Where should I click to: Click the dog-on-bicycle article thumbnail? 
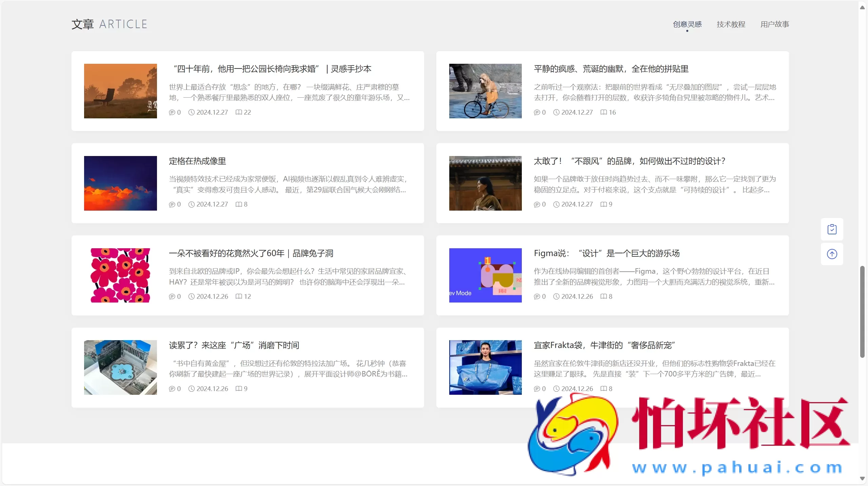pos(486,91)
